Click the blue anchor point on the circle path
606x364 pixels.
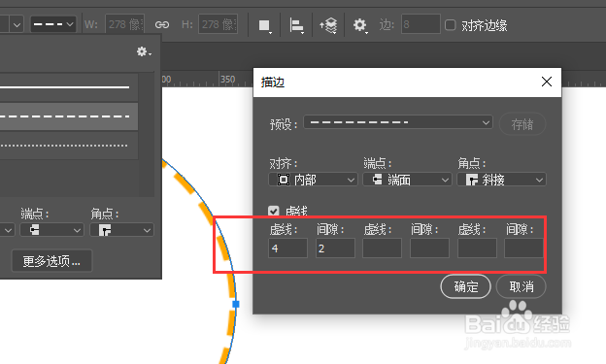(x=236, y=305)
